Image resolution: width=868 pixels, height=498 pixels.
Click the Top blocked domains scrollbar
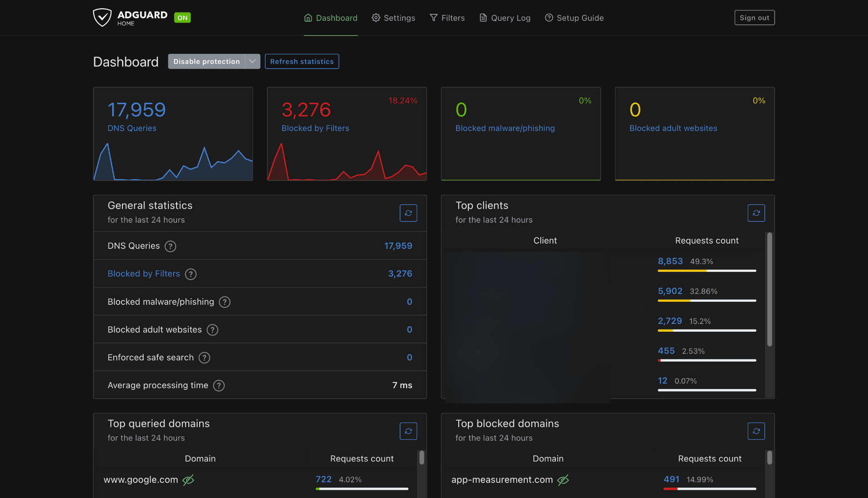769,458
